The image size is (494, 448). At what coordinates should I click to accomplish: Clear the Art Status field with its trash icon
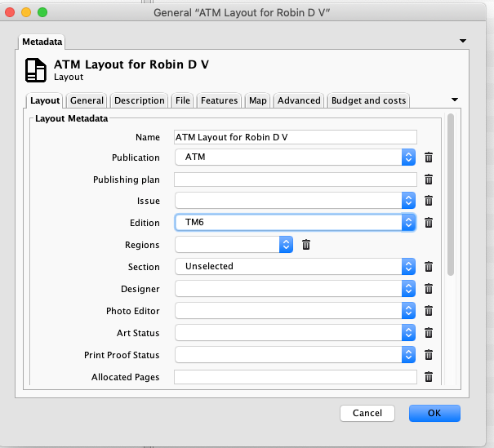tap(429, 333)
